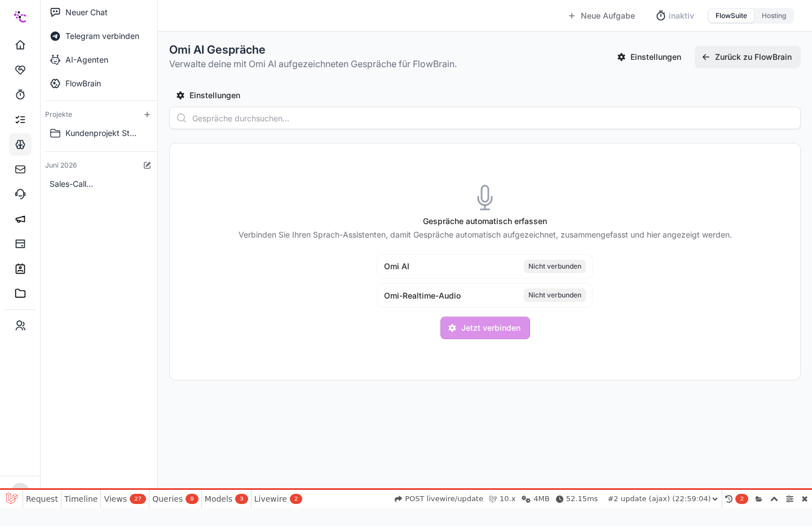Open the headset support sidebar icon
The width and height of the screenshot is (812, 526).
tap(20, 194)
